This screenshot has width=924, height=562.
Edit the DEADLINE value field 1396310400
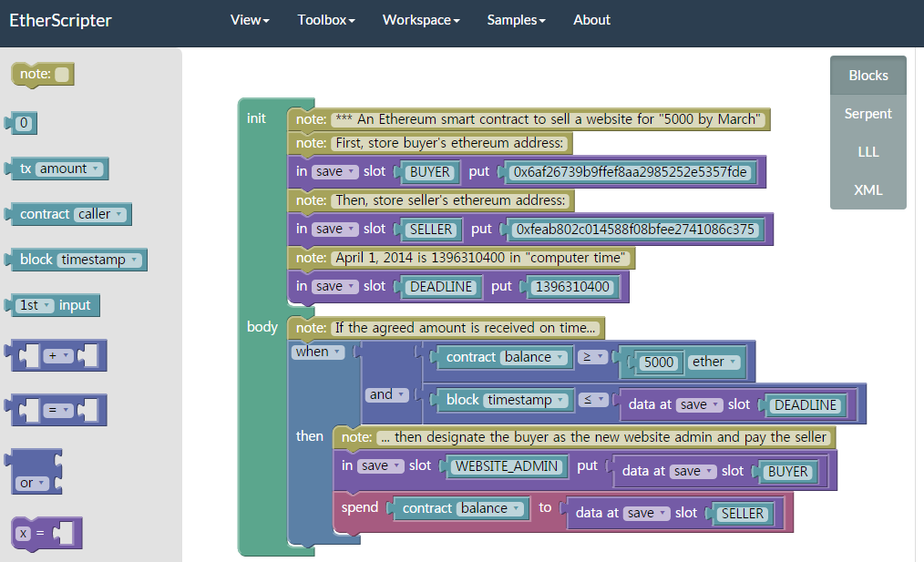tap(573, 287)
